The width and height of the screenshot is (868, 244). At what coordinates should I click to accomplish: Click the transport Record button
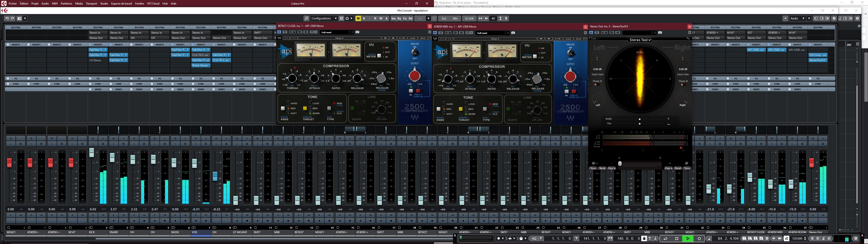(699, 239)
